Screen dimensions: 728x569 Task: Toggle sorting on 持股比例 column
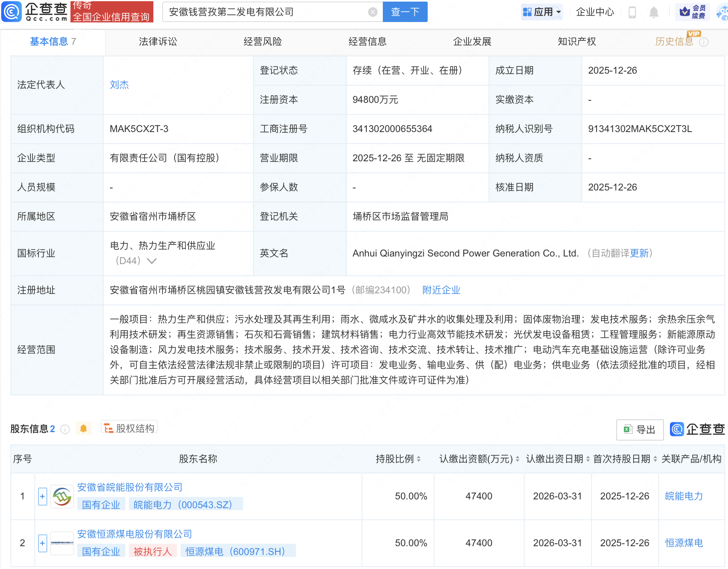(419, 459)
